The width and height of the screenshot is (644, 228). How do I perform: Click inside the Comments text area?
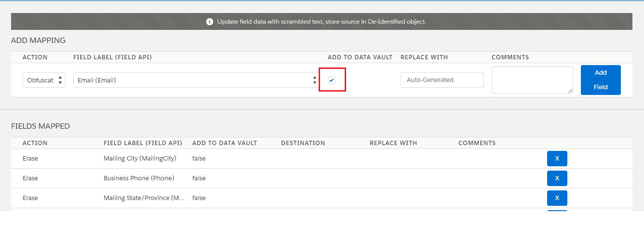[532, 80]
